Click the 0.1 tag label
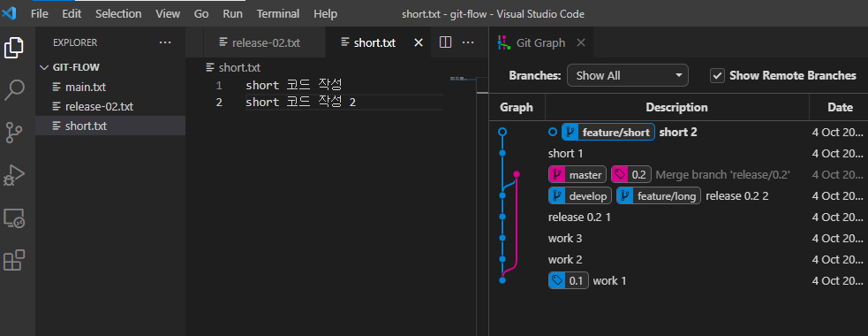Viewport: 868px width, 336px height. pos(569,280)
